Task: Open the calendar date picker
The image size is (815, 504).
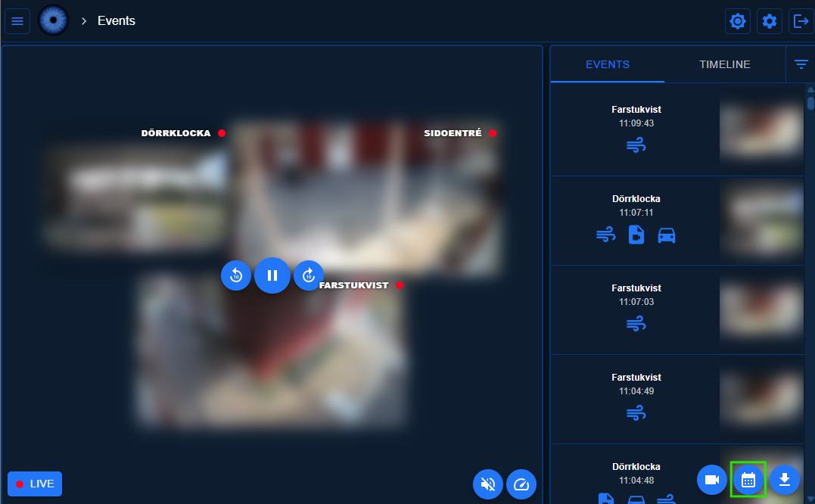Action: [748, 480]
